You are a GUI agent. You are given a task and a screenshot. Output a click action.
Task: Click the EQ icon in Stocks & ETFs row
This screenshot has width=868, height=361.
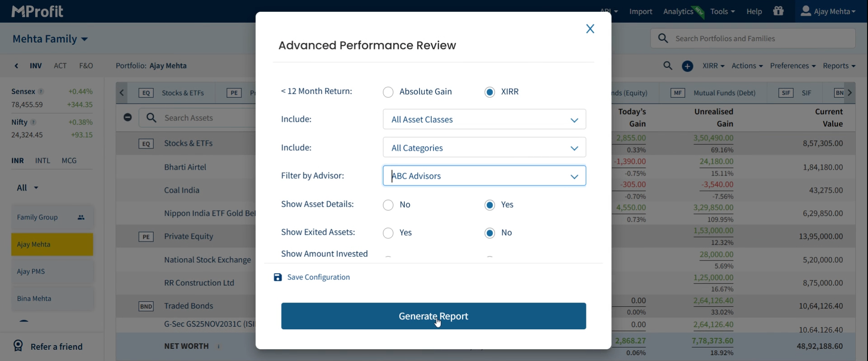point(146,144)
